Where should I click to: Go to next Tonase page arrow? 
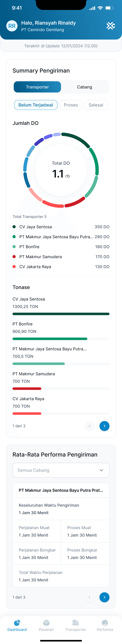[104, 426]
